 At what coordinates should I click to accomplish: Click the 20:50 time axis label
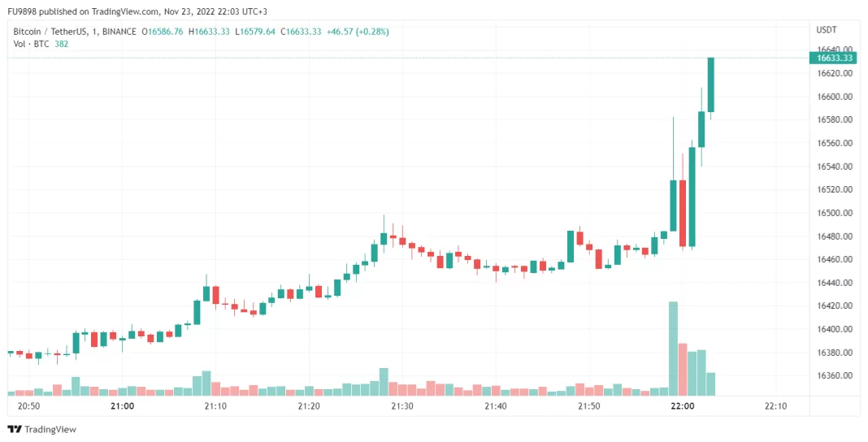[28, 406]
